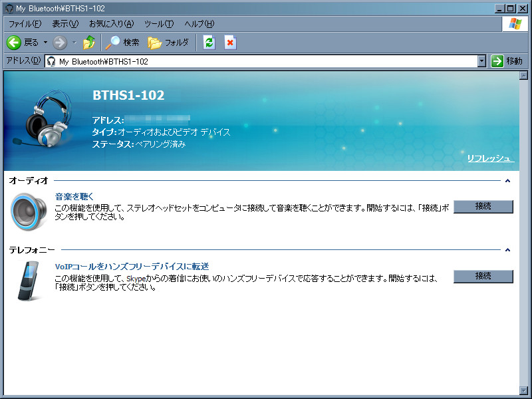Click the blue speaker audio icon
This screenshot has height=399, width=532.
29,211
